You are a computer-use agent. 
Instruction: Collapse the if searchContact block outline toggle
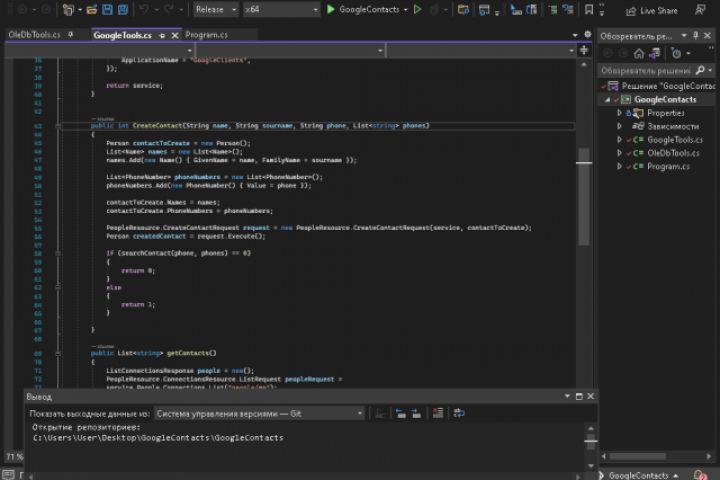pyautogui.click(x=58, y=253)
